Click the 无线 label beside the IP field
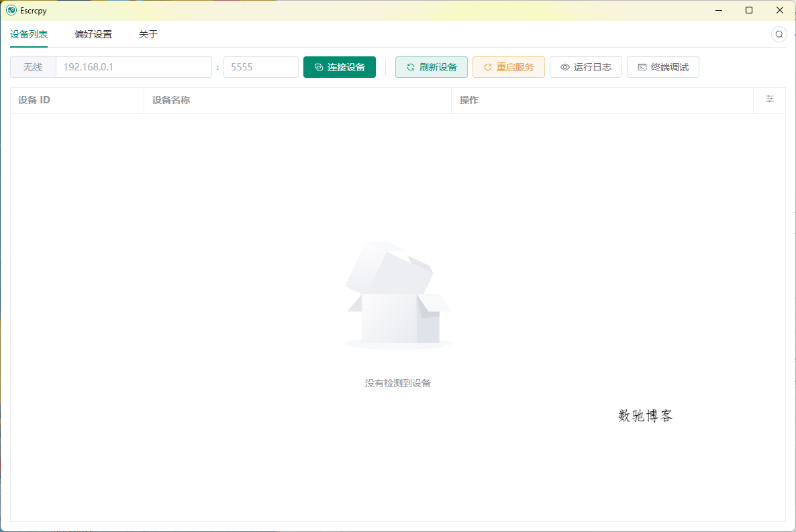The width and height of the screenshot is (796, 532). pyautogui.click(x=33, y=67)
